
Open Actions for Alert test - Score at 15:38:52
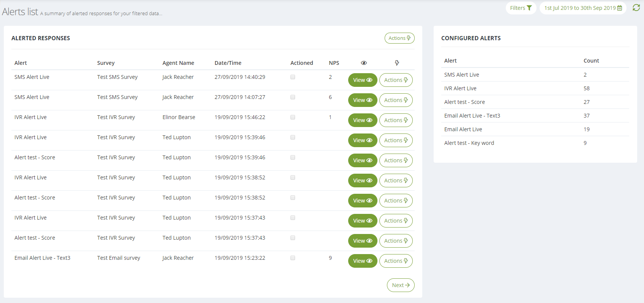396,201
